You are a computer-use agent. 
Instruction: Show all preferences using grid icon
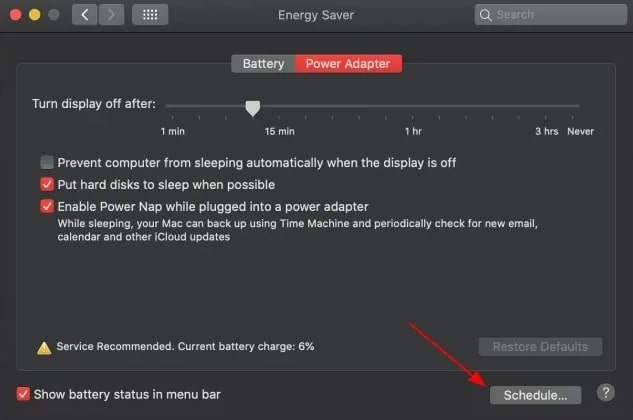150,15
